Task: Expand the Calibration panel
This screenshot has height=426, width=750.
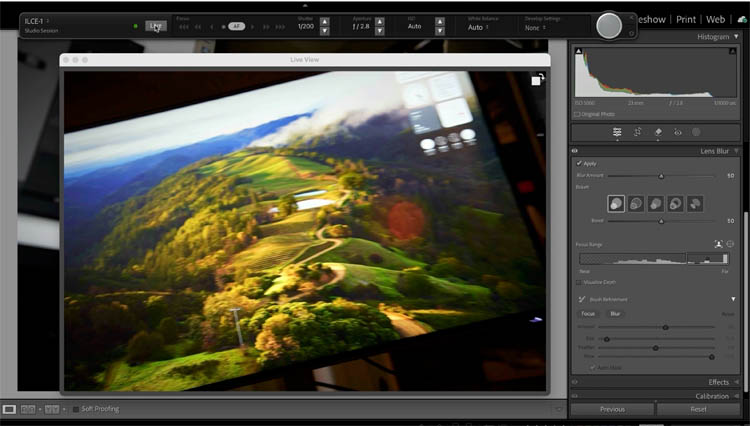Action: [737, 396]
